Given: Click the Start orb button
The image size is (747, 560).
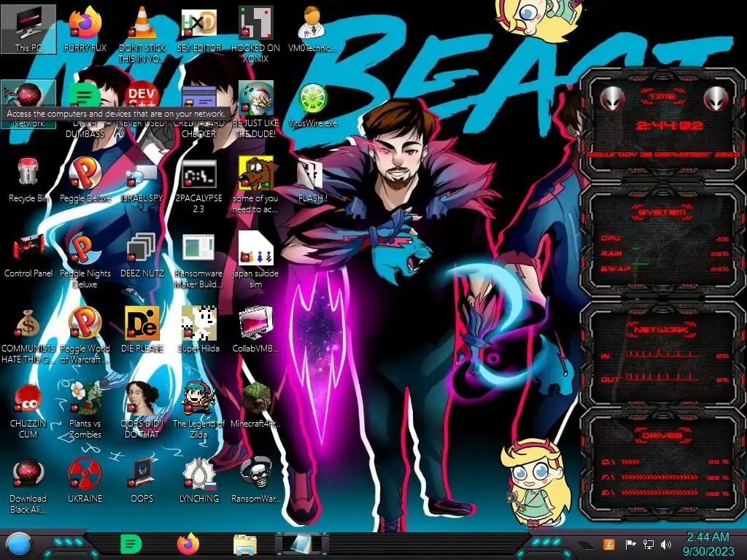Looking at the screenshot, I should pos(18,545).
